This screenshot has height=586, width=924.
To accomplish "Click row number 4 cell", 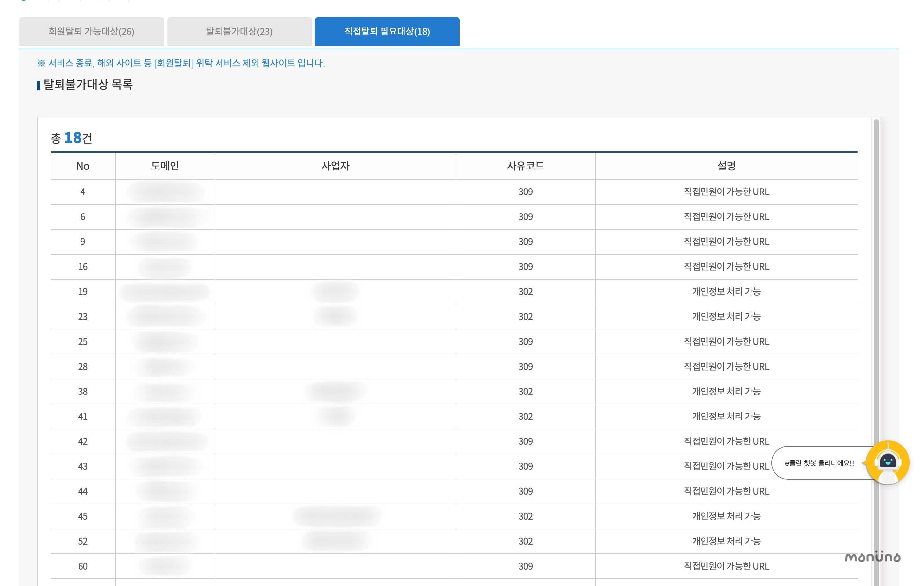I will point(83,192).
